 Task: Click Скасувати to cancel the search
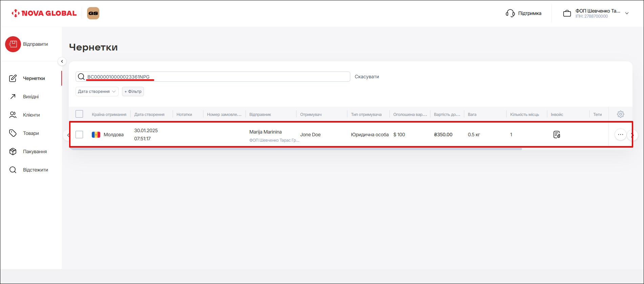[367, 77]
